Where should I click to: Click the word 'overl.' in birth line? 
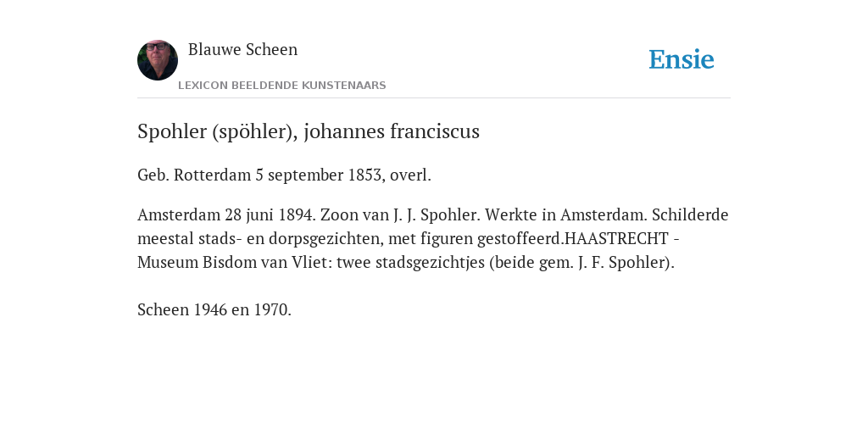point(410,175)
